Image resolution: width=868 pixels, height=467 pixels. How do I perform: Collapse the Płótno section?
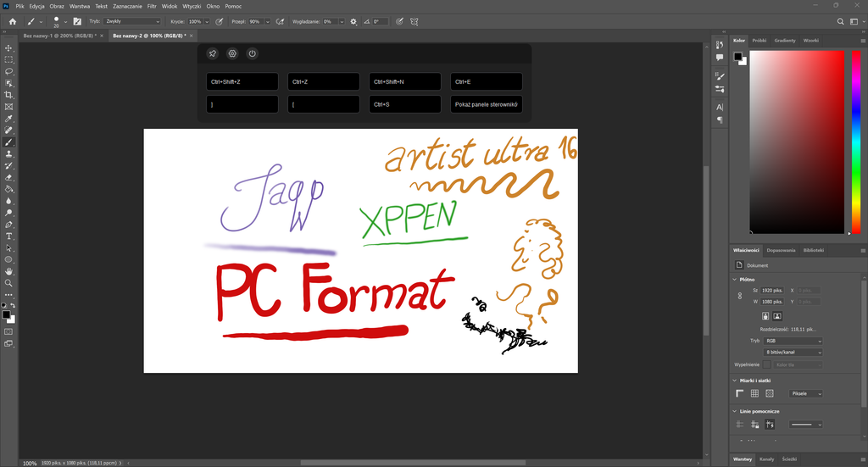click(735, 280)
